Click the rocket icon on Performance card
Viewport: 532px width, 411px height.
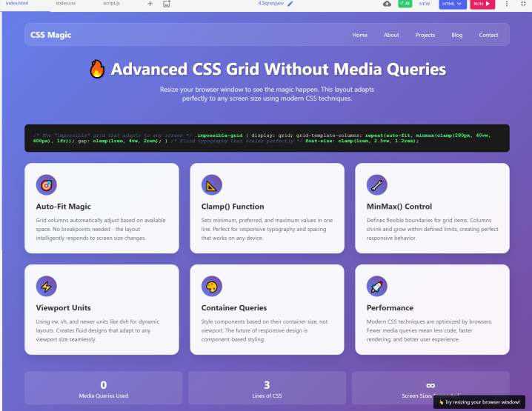coord(377,286)
